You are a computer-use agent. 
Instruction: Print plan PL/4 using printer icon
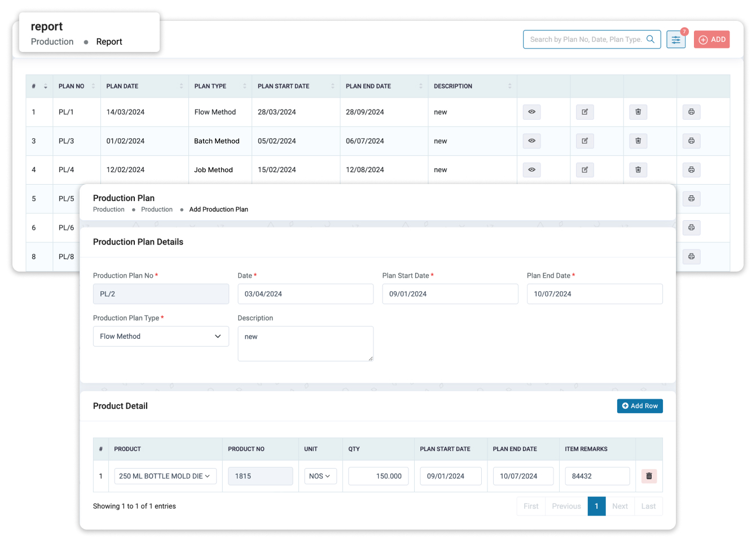(x=691, y=170)
